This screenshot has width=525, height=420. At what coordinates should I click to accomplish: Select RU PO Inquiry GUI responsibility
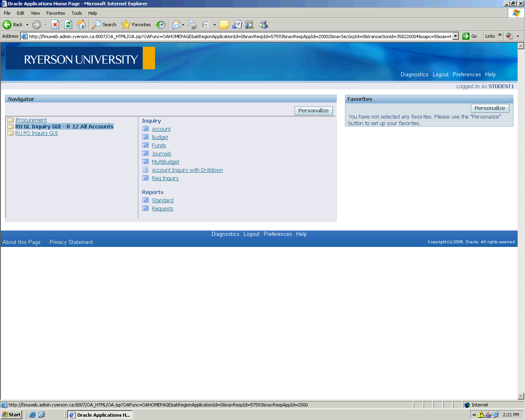[37, 133]
